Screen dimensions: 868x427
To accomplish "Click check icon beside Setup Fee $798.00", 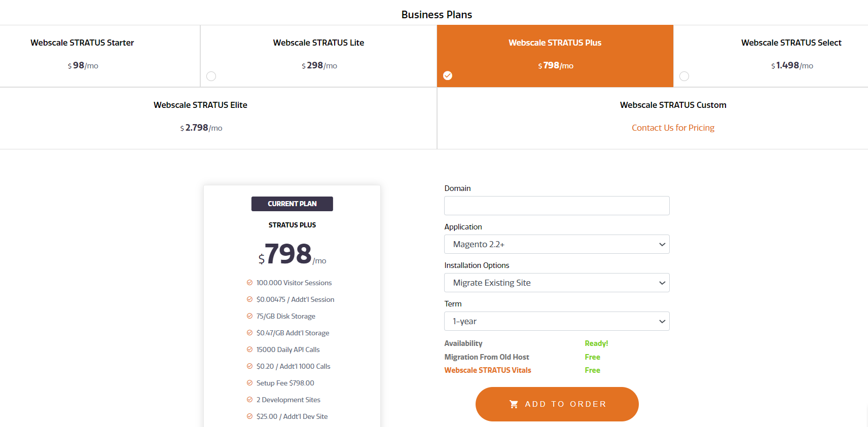I will pos(249,383).
